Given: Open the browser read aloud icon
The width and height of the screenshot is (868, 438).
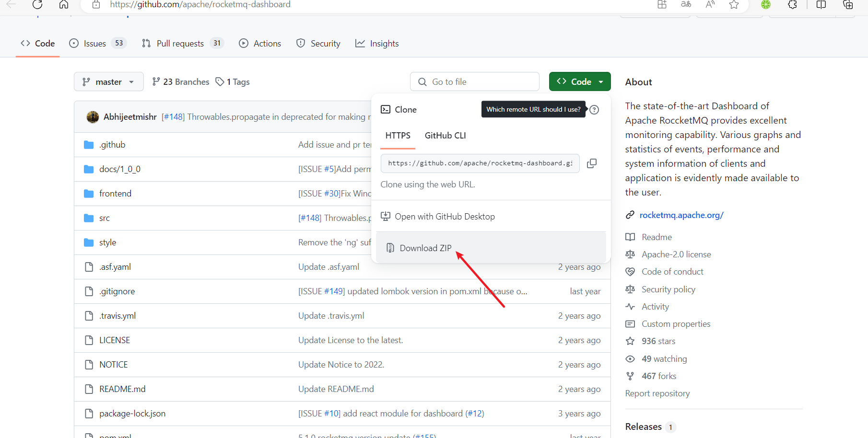Looking at the screenshot, I should click(x=710, y=4).
